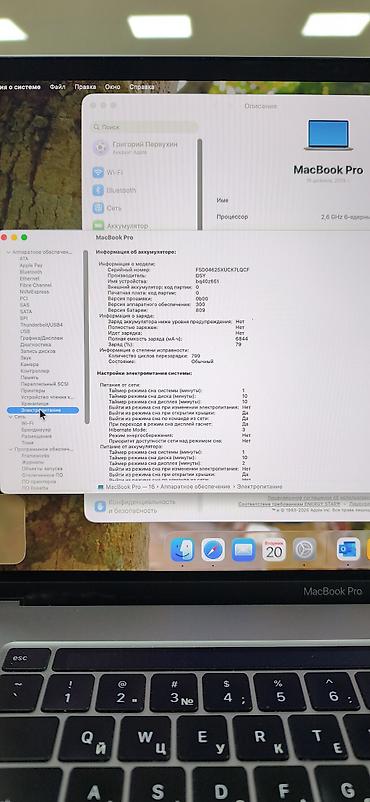Select USB in the hardware list
370x802 pixels.
[x=25, y=331]
